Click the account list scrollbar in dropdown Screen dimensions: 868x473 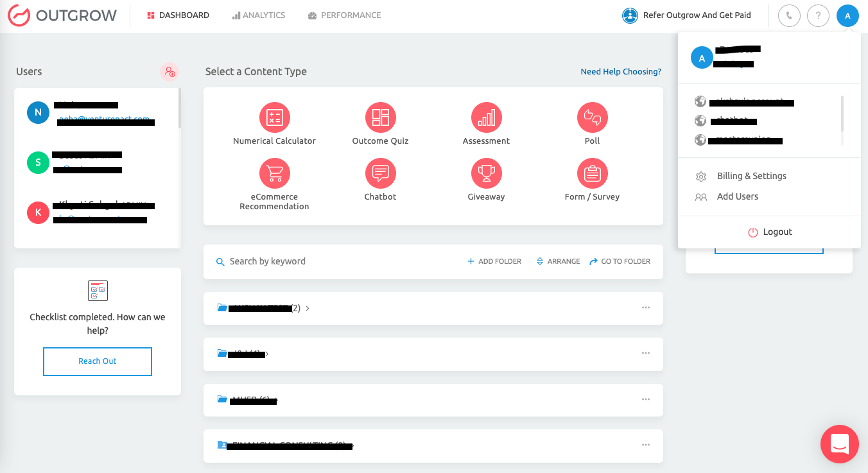(842, 113)
